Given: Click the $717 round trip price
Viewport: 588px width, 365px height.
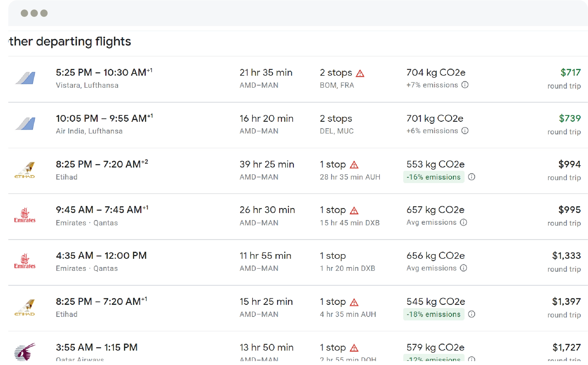Looking at the screenshot, I should [570, 73].
